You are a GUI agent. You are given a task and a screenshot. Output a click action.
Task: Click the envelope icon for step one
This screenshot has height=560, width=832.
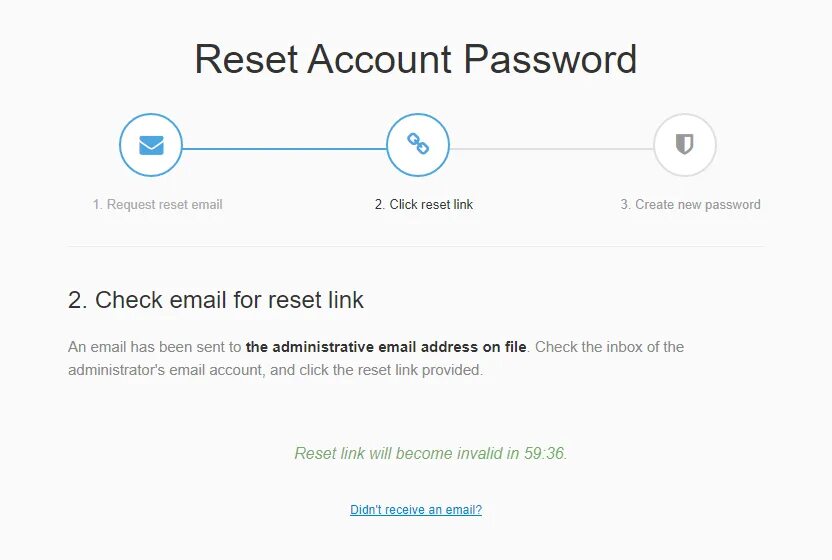(151, 145)
